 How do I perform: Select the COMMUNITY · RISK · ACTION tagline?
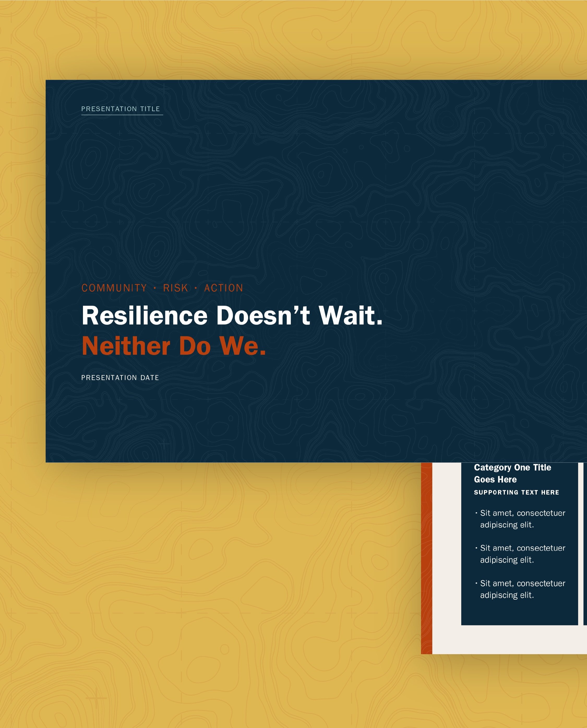coord(162,288)
